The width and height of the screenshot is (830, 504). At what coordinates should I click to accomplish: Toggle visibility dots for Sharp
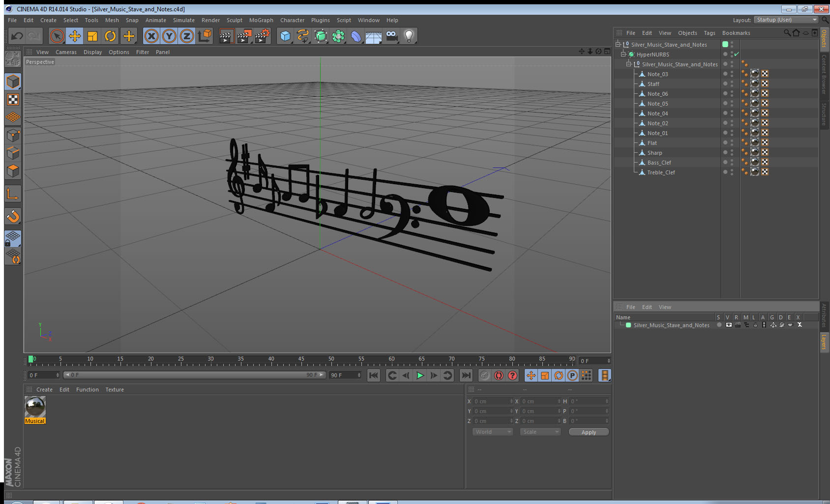732,152
